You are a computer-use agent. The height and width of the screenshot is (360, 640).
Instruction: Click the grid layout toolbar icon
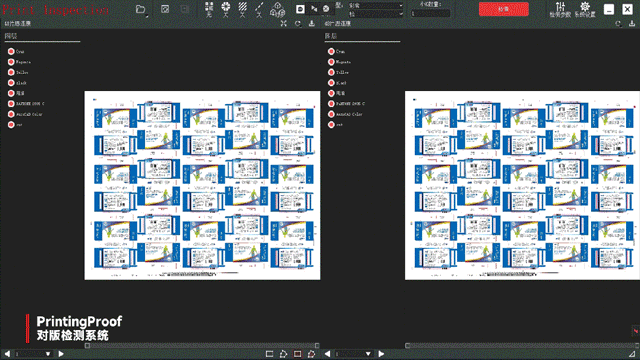coord(209,9)
